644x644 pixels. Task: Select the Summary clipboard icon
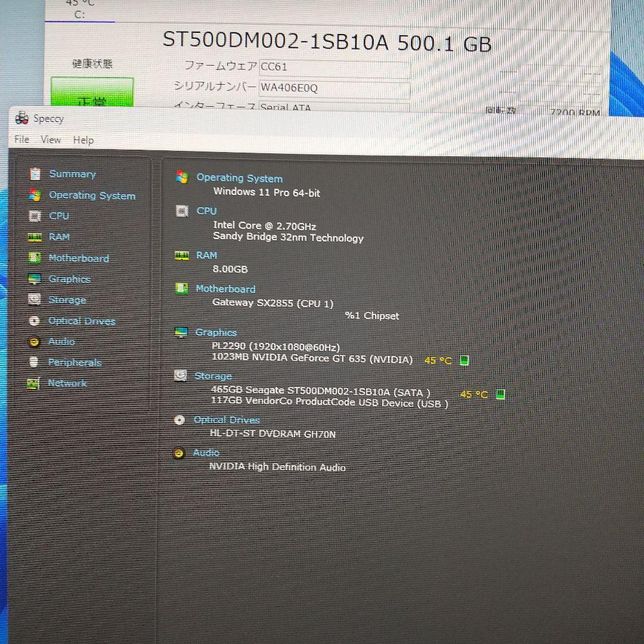(35, 174)
